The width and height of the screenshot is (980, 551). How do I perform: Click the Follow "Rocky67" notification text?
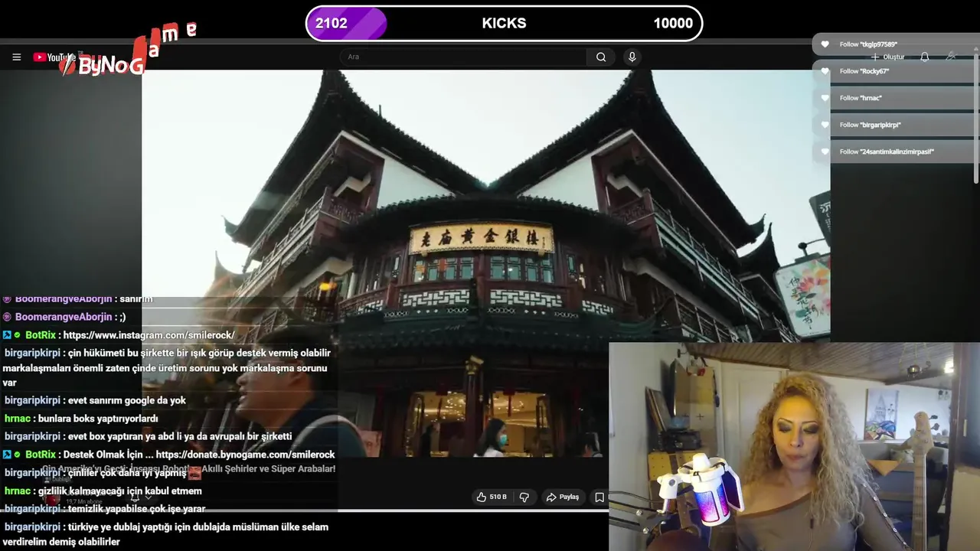(864, 71)
